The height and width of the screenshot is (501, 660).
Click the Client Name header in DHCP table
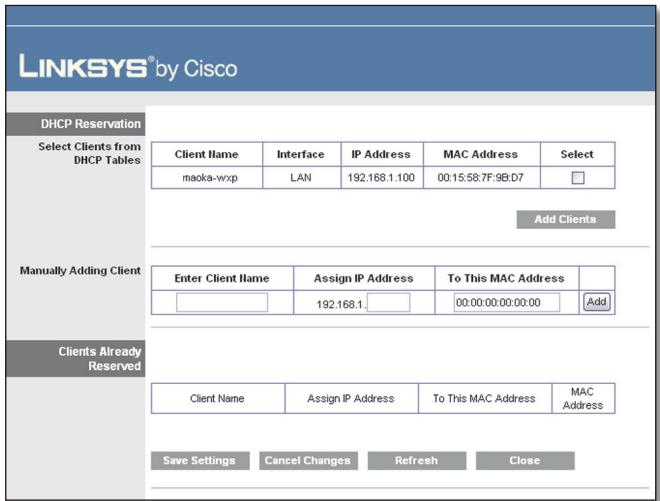point(206,155)
